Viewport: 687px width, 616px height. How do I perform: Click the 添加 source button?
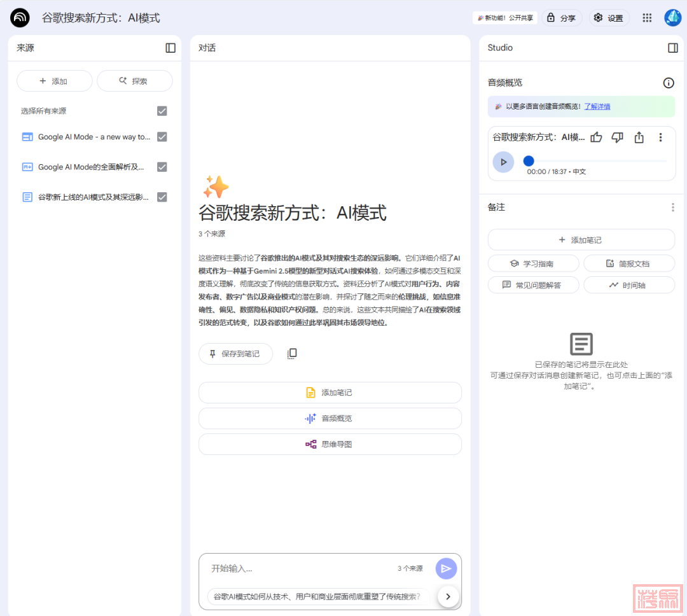(x=54, y=81)
